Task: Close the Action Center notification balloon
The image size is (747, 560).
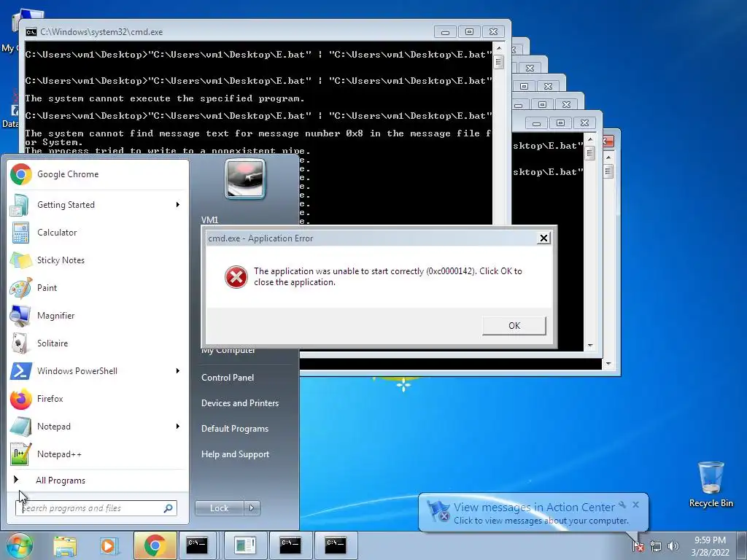Action: click(635, 505)
